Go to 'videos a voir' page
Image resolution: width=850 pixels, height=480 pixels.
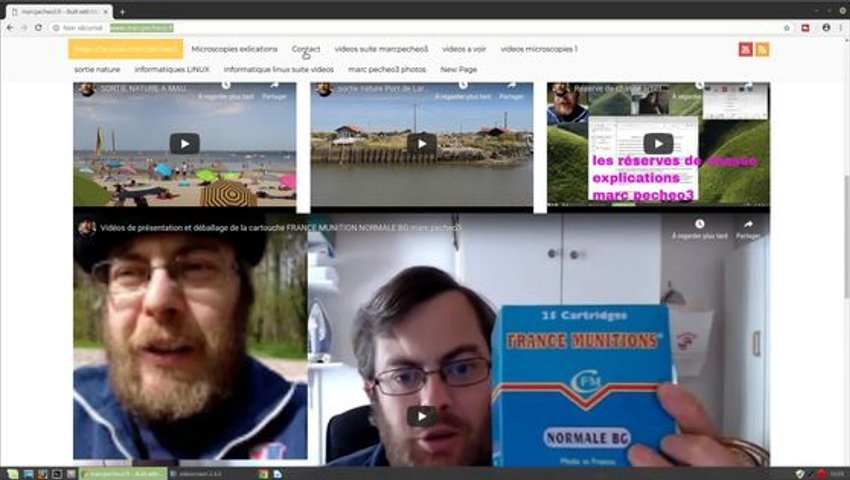pyautogui.click(x=464, y=49)
